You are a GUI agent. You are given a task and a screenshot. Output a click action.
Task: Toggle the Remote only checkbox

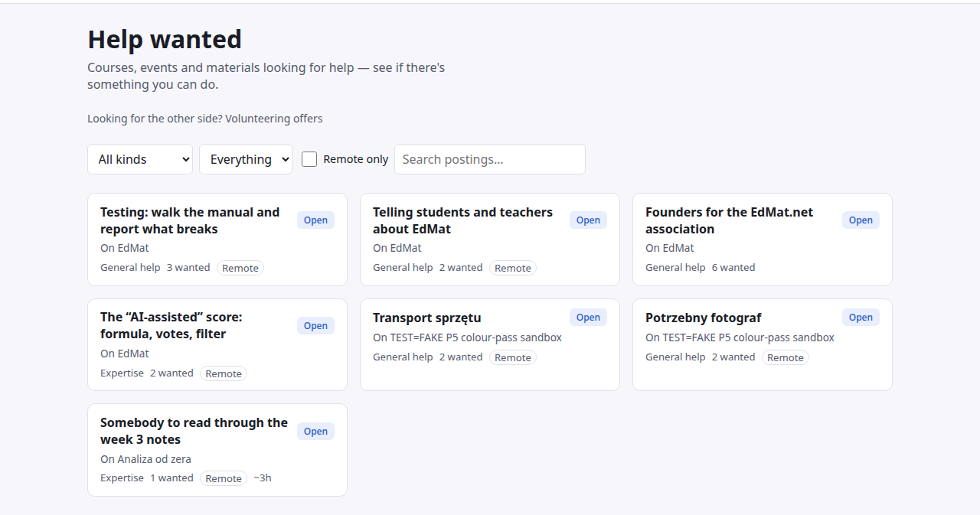tap(309, 159)
